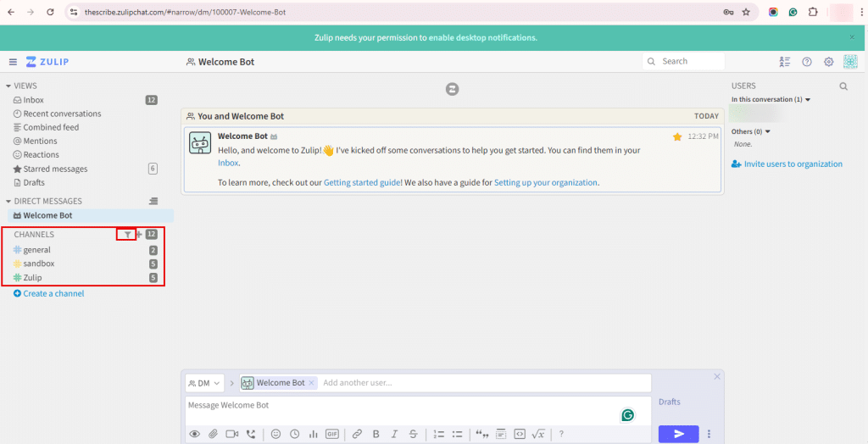Add a voice call link
868x444 pixels.
pyautogui.click(x=251, y=434)
